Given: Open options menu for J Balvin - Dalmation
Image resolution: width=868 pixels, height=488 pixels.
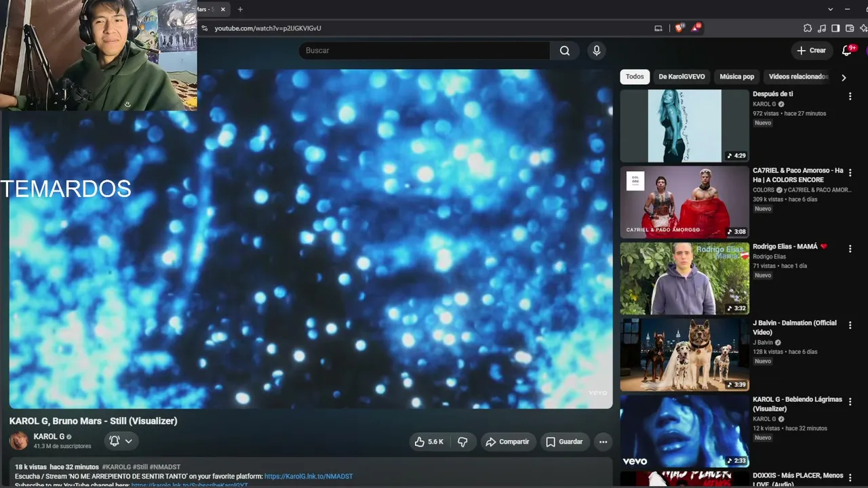Looking at the screenshot, I should [x=850, y=325].
